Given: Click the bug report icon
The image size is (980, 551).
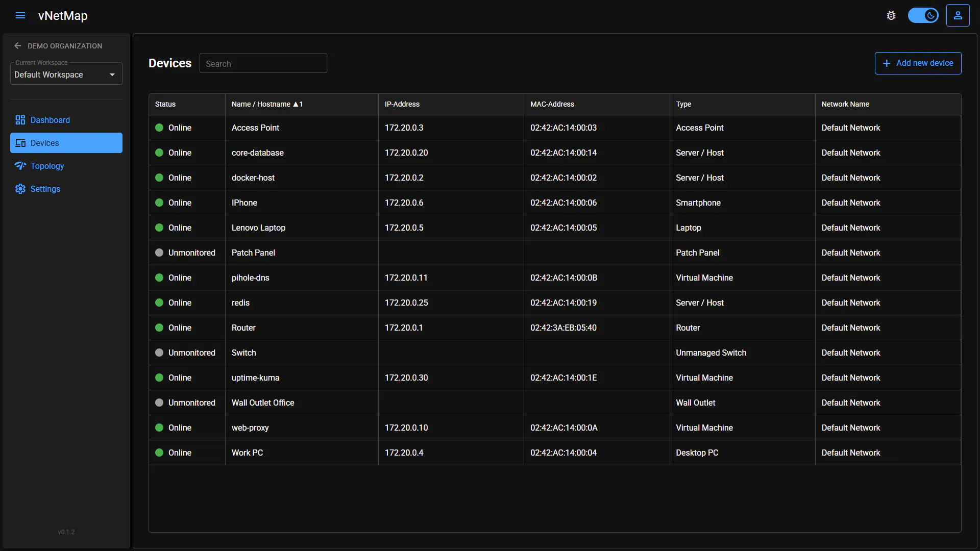Looking at the screenshot, I should click(x=891, y=15).
